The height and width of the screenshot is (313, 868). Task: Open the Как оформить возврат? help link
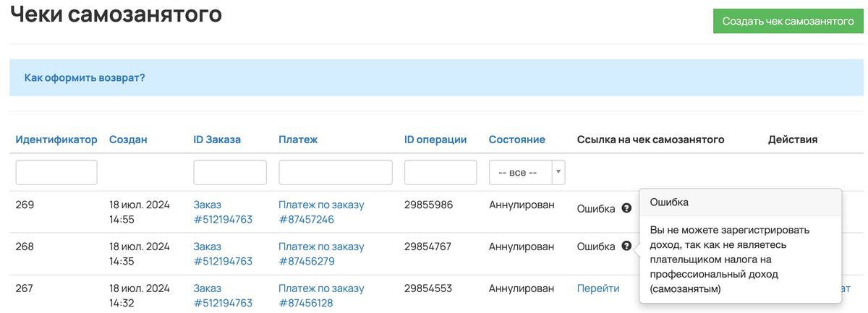(x=85, y=77)
